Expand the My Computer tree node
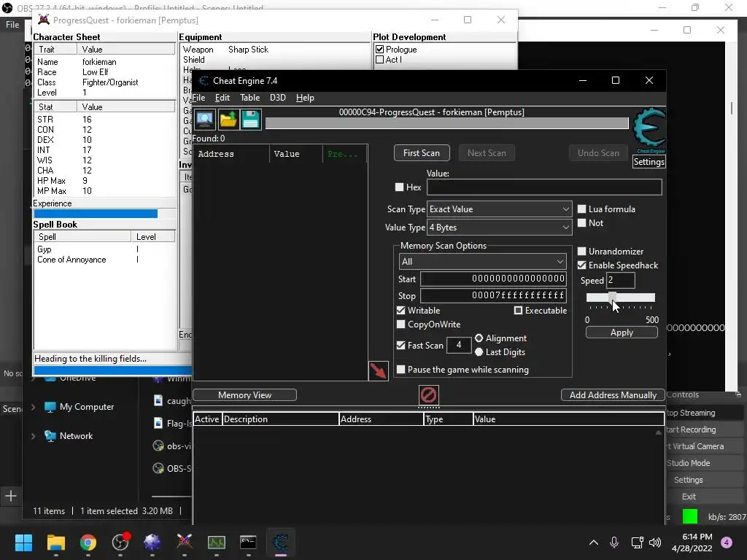The height and width of the screenshot is (560, 747). point(33,407)
